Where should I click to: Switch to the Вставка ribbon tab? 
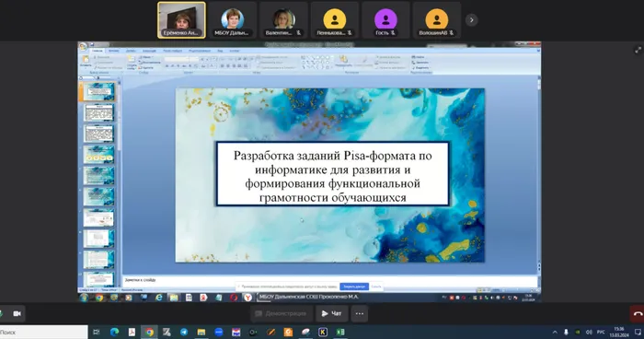pyautogui.click(x=114, y=51)
